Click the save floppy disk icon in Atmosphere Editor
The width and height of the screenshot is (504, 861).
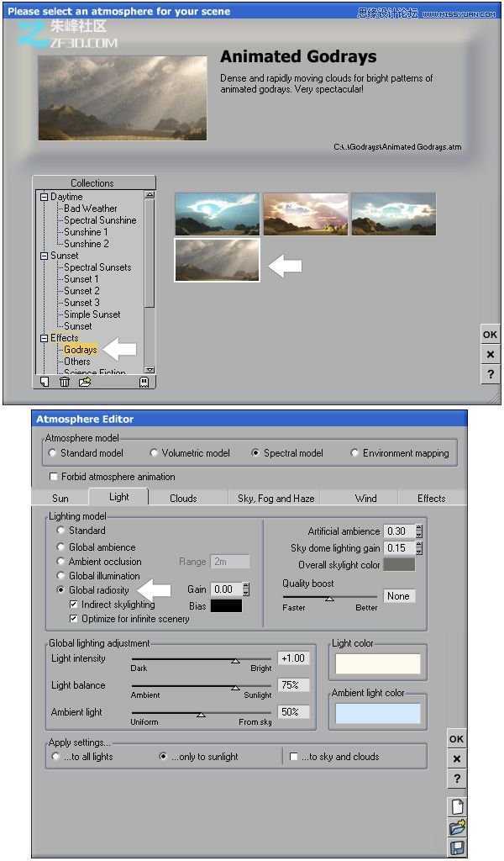(457, 848)
